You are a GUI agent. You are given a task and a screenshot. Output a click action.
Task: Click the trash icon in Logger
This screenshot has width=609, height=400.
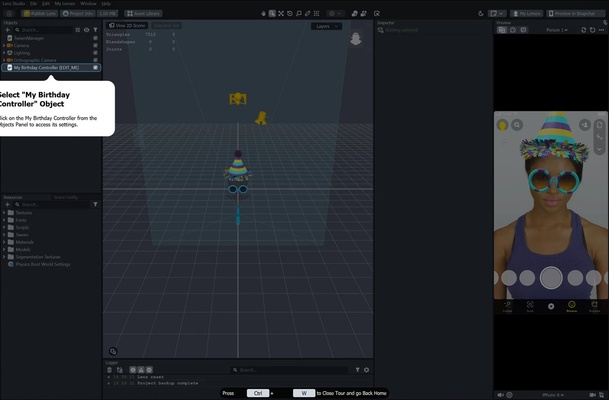(110, 370)
